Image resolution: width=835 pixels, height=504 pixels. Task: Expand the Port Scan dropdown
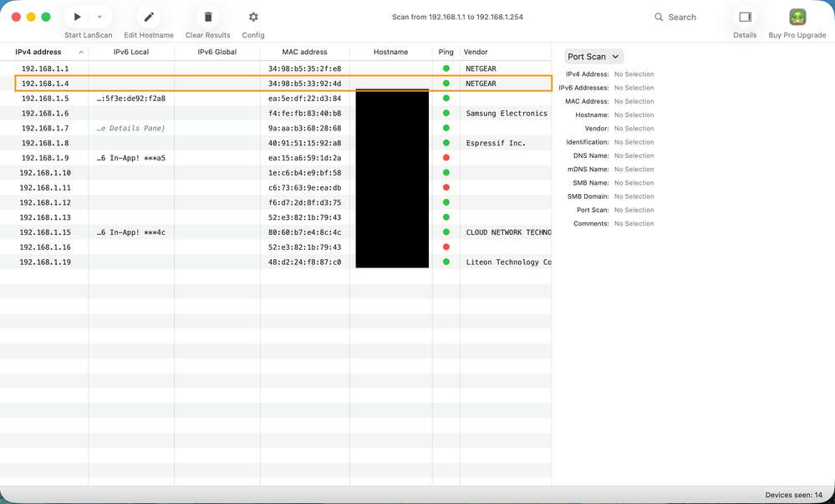[x=594, y=57]
